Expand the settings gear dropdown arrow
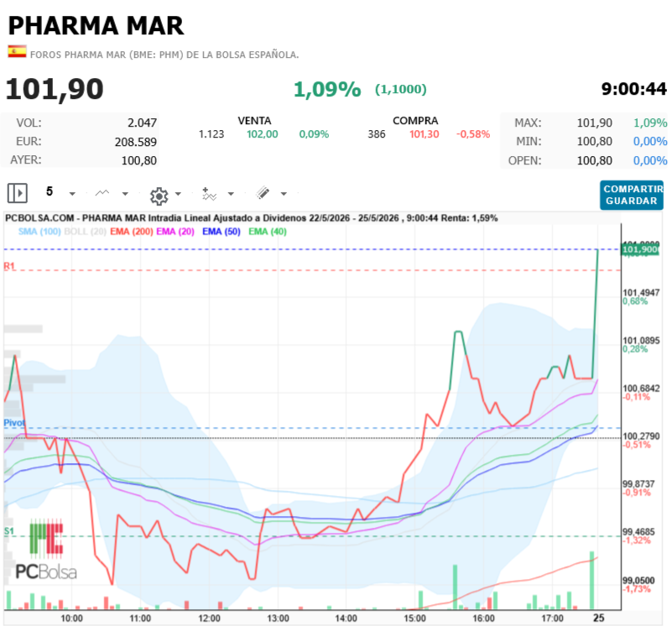Viewport: 672px width, 626px height. coord(179,194)
